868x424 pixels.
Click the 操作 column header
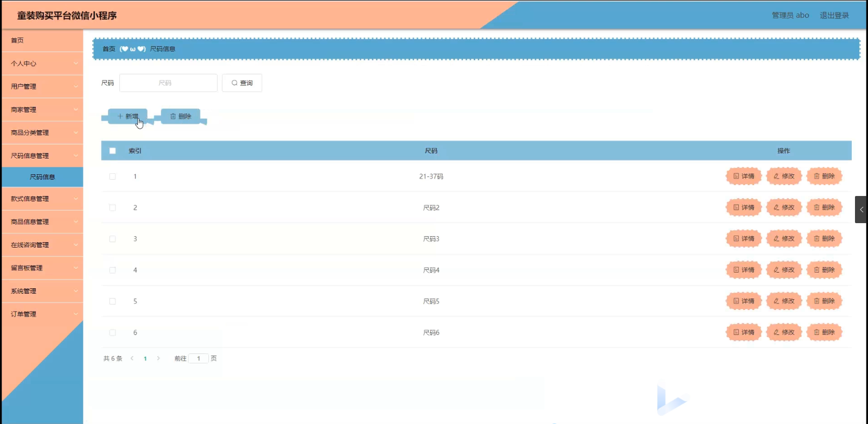click(x=784, y=151)
